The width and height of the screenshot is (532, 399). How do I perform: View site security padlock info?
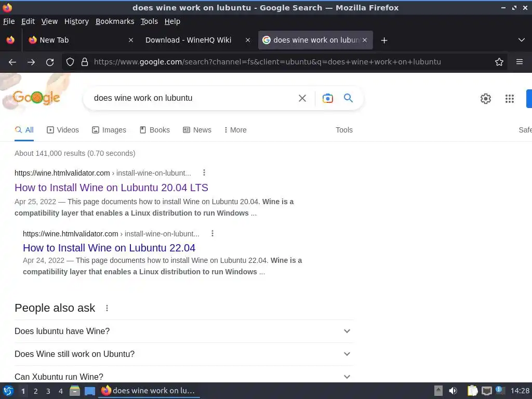point(85,62)
